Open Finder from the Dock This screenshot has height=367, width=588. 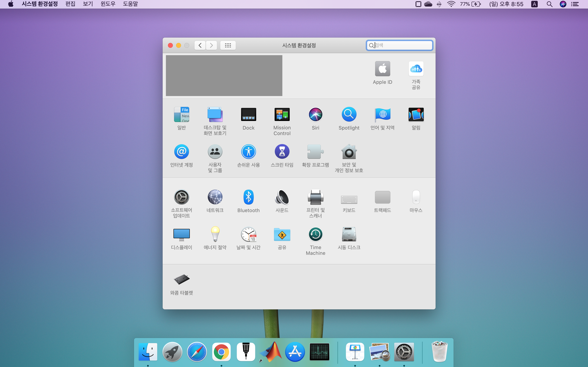click(148, 352)
